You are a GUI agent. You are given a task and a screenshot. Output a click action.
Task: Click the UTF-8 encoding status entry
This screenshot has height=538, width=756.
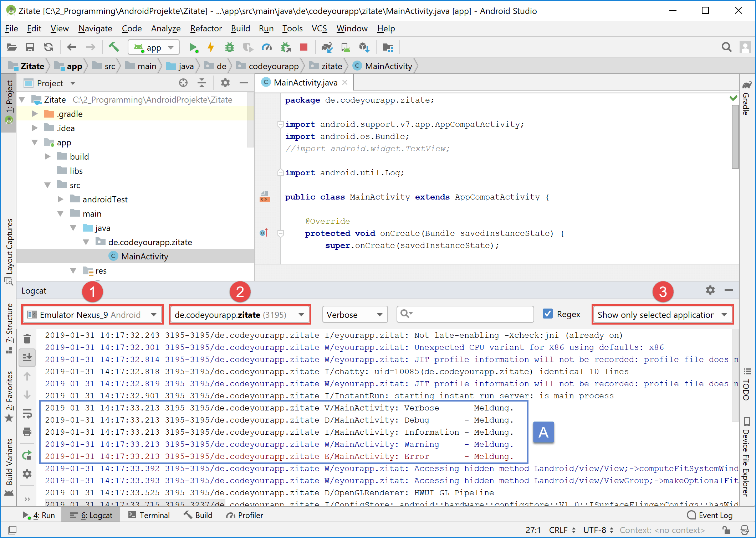(598, 530)
